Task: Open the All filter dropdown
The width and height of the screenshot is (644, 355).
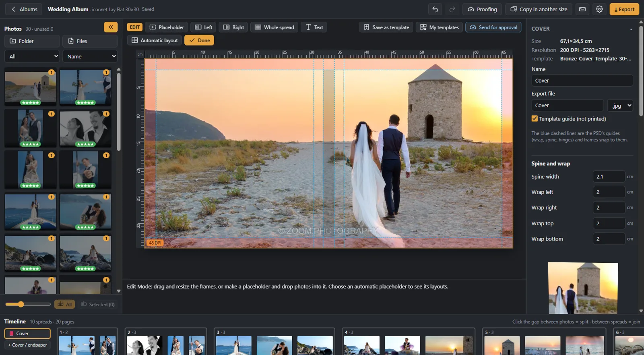Action: [x=32, y=56]
